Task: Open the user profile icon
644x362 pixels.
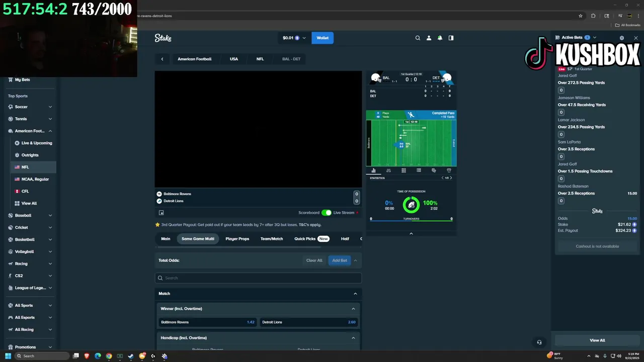Action: point(429,38)
